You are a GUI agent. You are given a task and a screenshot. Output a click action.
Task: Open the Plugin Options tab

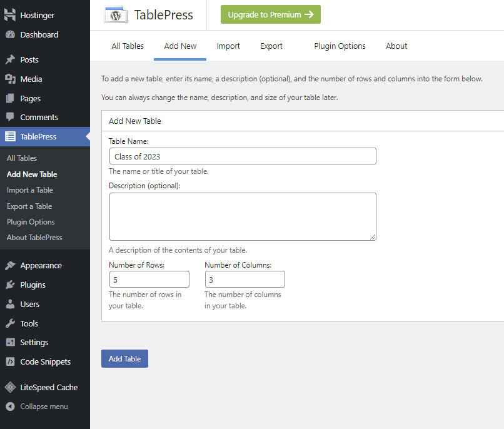pos(340,46)
